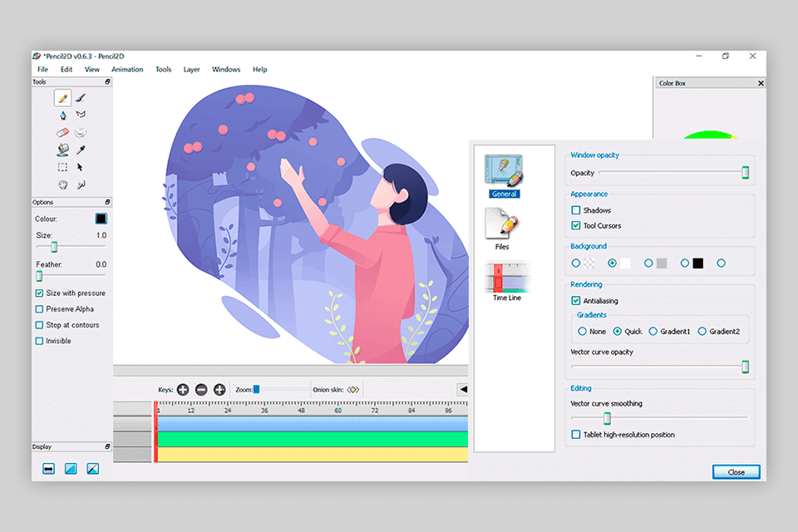Select the Pen tool

coord(62,115)
